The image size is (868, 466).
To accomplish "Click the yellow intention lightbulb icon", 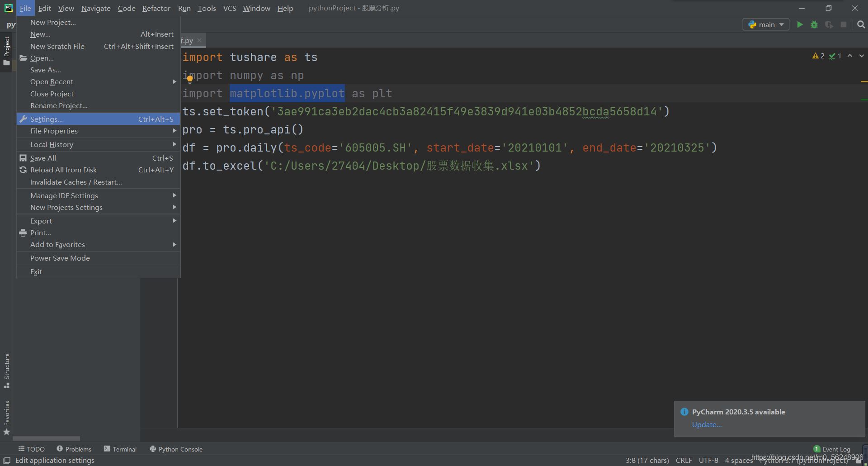I will pos(190,79).
